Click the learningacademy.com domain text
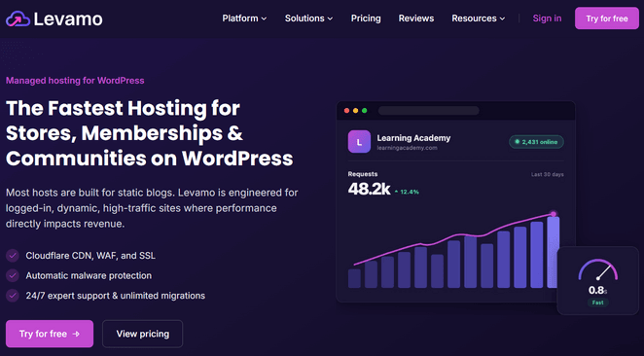This screenshot has width=644, height=356. pos(407,148)
